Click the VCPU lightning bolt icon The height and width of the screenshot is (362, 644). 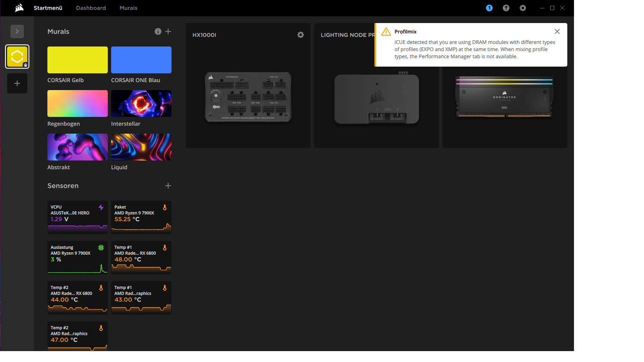click(x=101, y=207)
